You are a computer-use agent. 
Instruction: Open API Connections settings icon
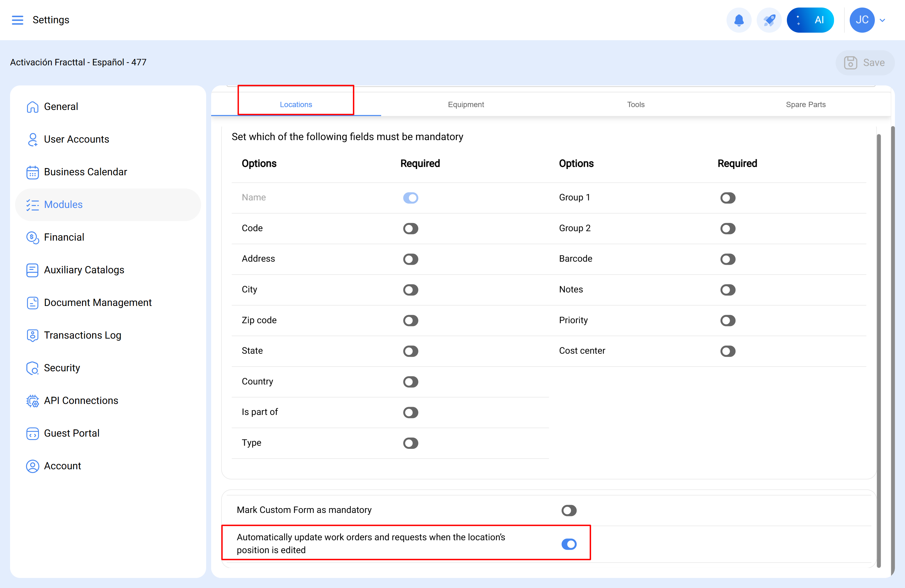pyautogui.click(x=32, y=400)
